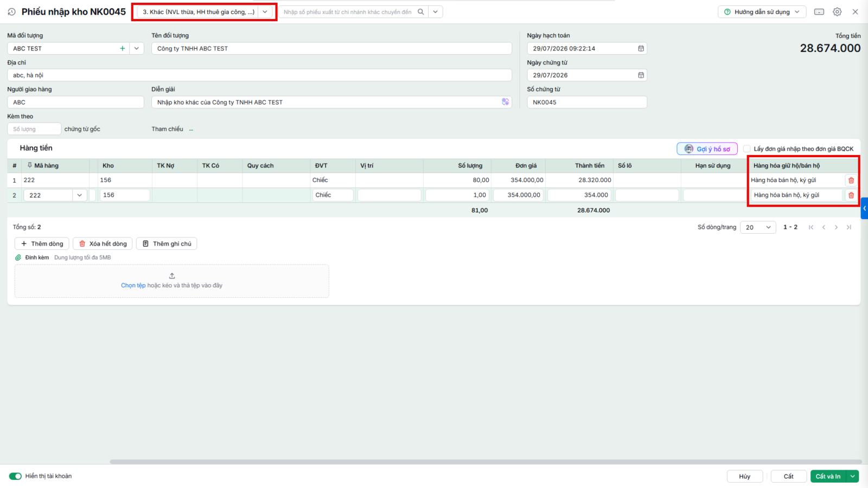Click the Cất và In button
Viewport: 868px width, 488px height.
[x=828, y=476]
